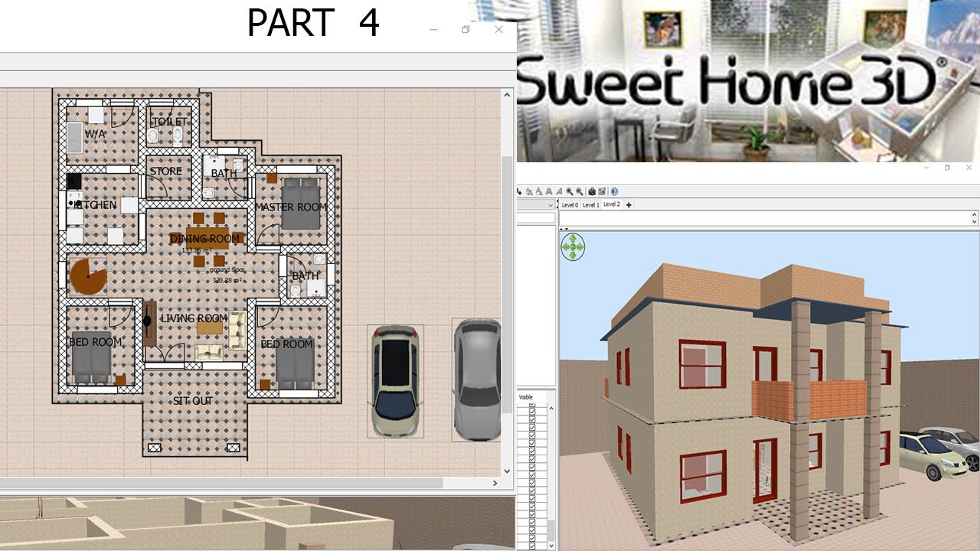Viewport: 980px width, 551px height.
Task: Click the Decrease text size toolbar icon
Action: [539, 191]
